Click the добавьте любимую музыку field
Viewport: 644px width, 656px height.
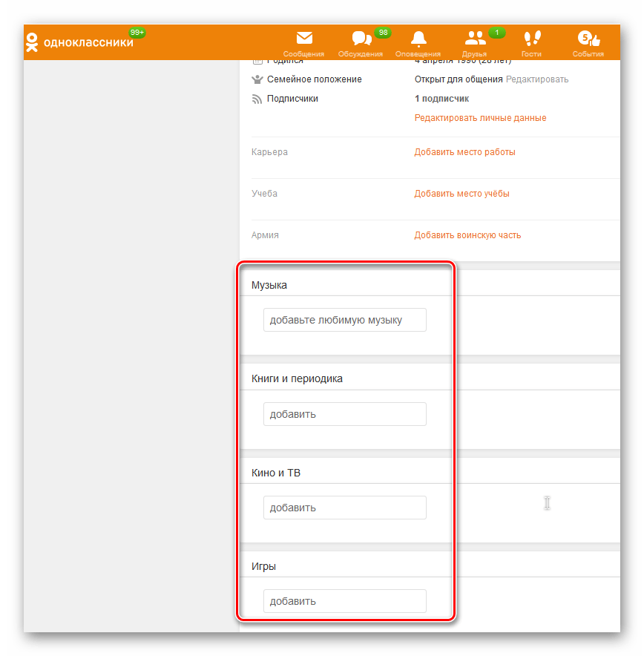pyautogui.click(x=345, y=320)
